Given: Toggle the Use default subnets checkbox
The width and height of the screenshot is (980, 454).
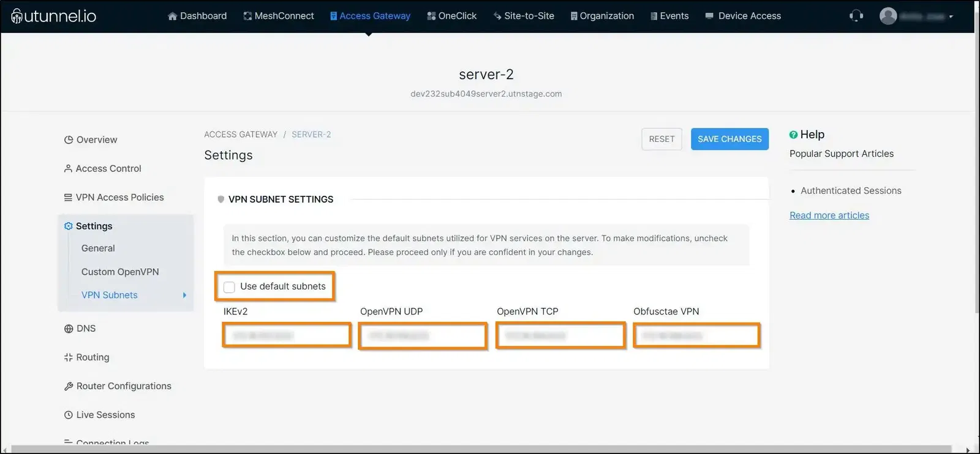Looking at the screenshot, I should pyautogui.click(x=229, y=287).
